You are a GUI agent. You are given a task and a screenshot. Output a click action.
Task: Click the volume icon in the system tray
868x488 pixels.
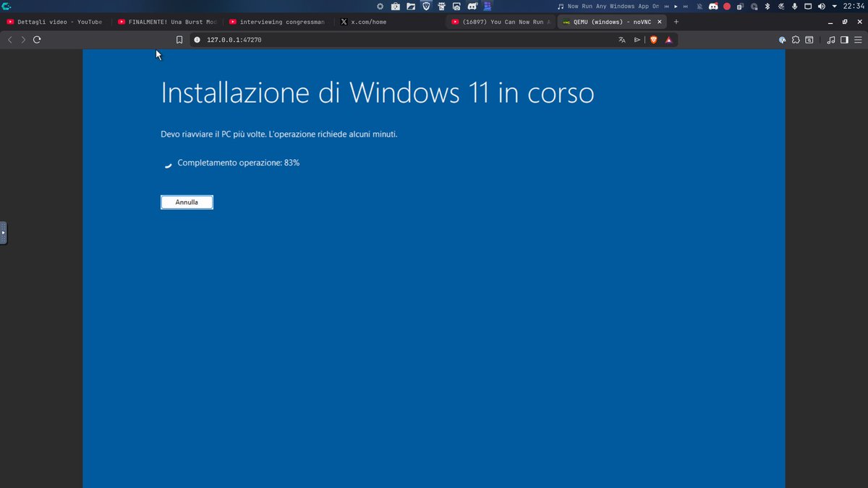(820, 6)
